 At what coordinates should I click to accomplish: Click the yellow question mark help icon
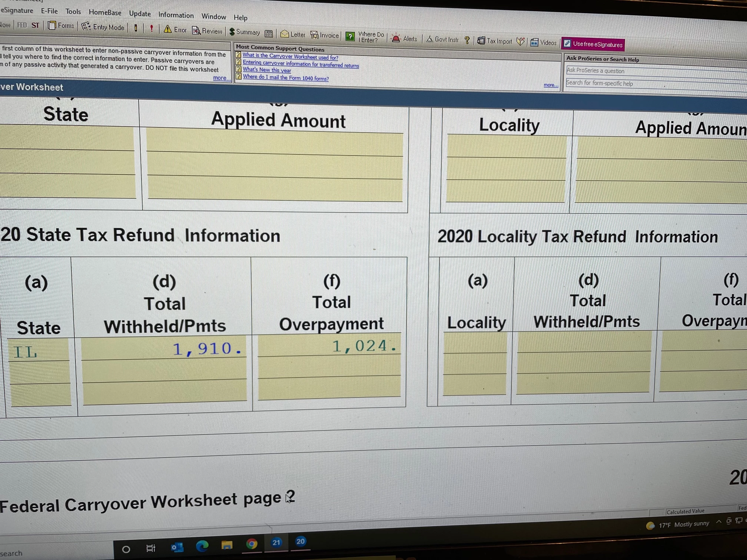click(467, 40)
